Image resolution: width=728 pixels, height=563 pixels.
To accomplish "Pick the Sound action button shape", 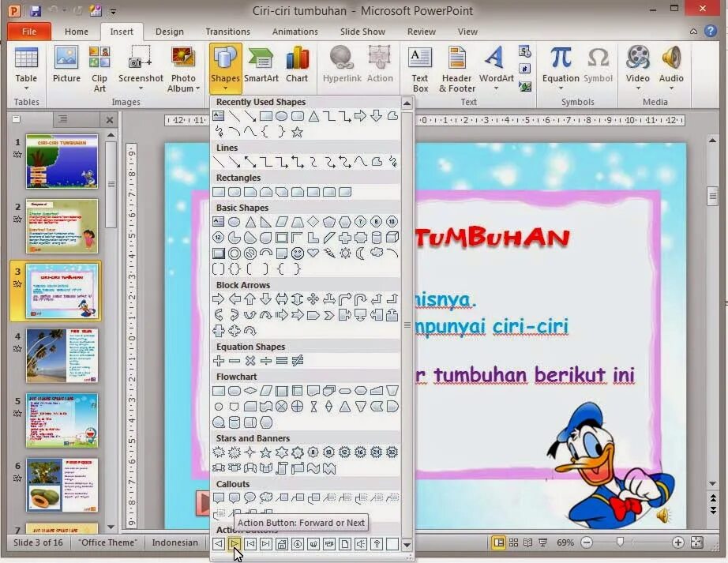I will coord(361,543).
